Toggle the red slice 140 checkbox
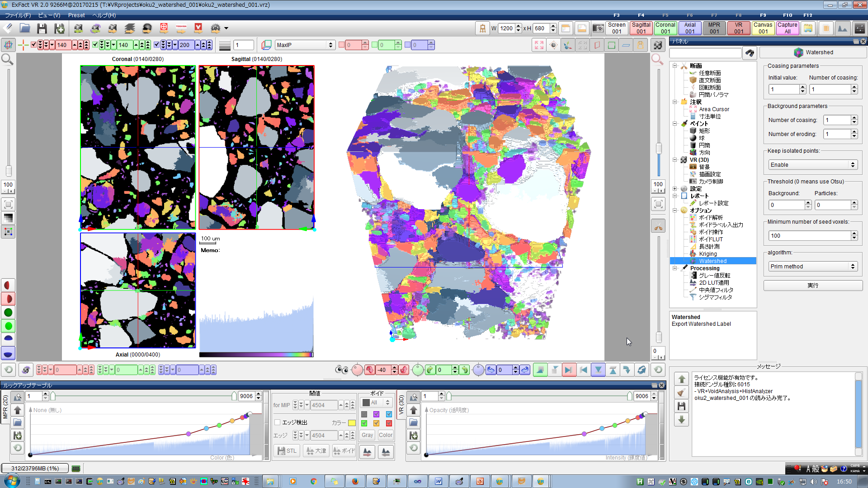 pyautogui.click(x=34, y=45)
